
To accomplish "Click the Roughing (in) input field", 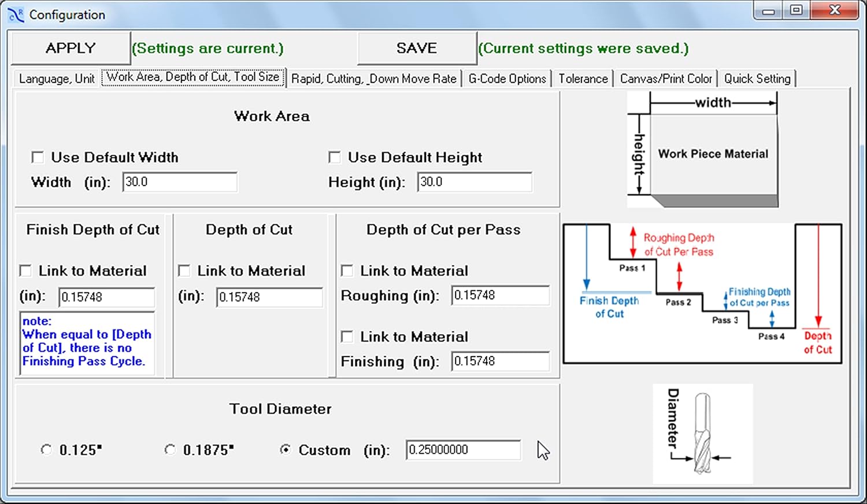I will click(x=501, y=295).
